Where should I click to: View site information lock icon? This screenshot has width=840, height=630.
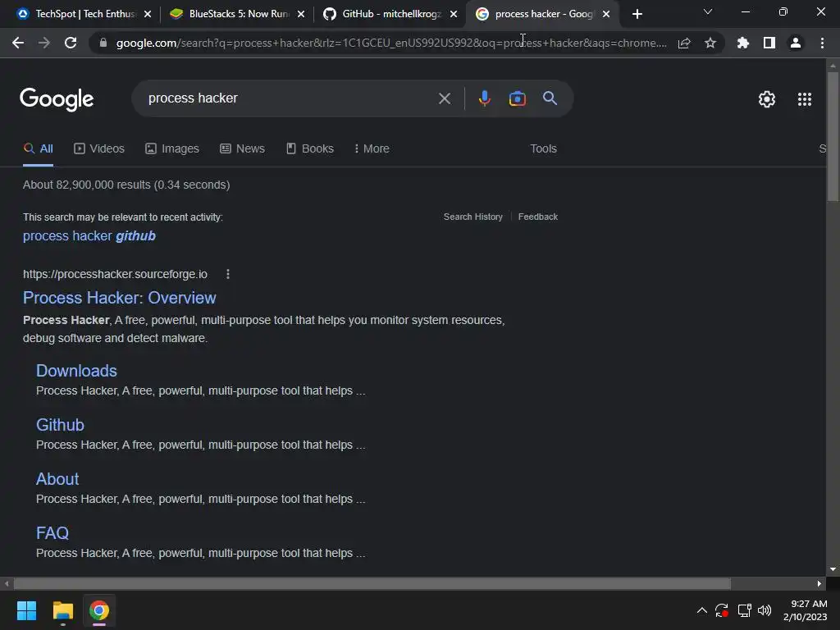pos(103,43)
